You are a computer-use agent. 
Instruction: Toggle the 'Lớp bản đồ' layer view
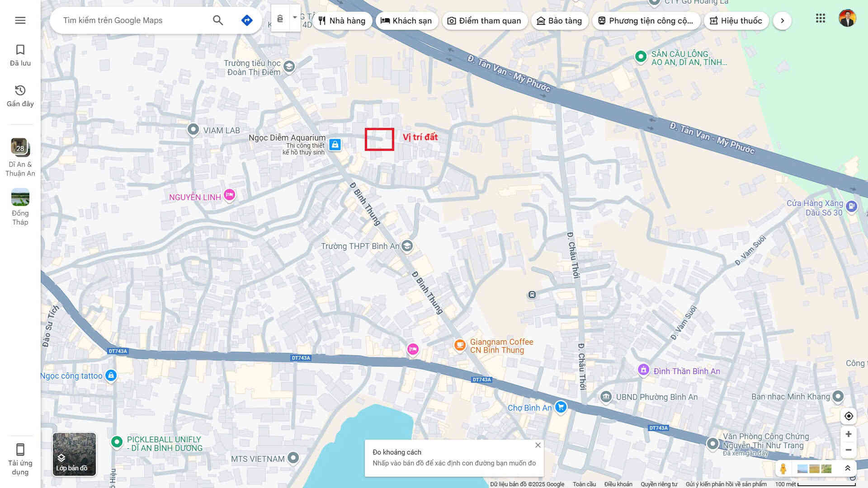click(74, 455)
